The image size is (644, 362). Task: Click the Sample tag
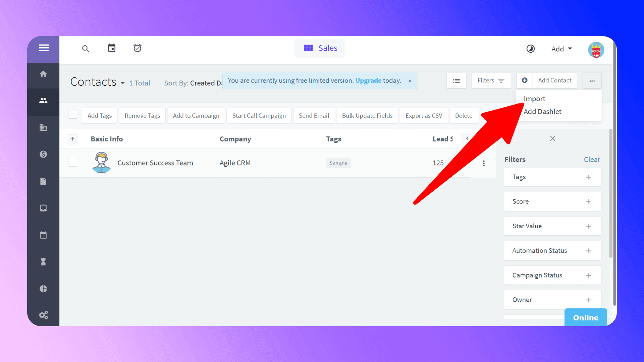tap(338, 163)
